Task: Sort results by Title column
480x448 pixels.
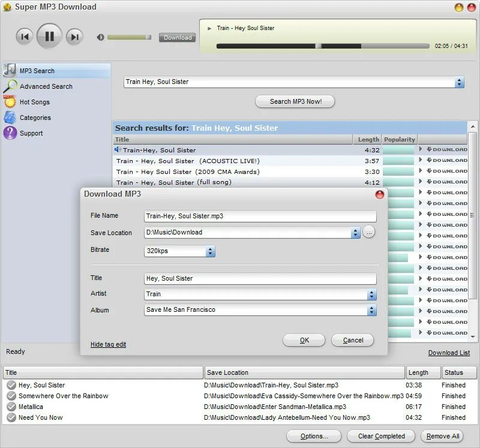Action: click(233, 140)
